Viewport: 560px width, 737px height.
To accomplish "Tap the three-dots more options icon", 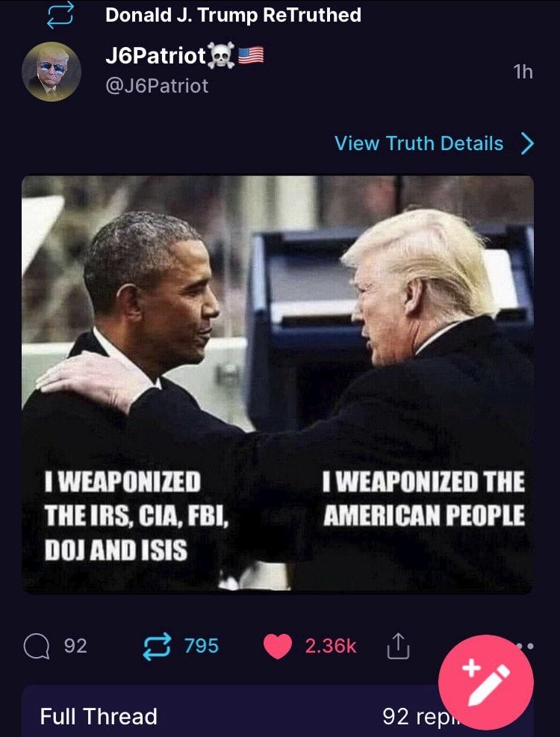I will 526,646.
